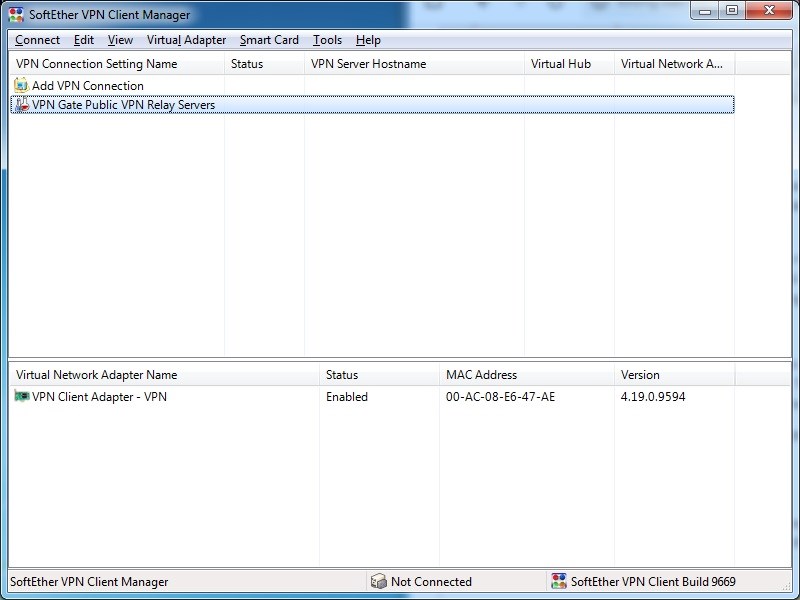Open the Connect menu
800x600 pixels.
pyautogui.click(x=38, y=40)
